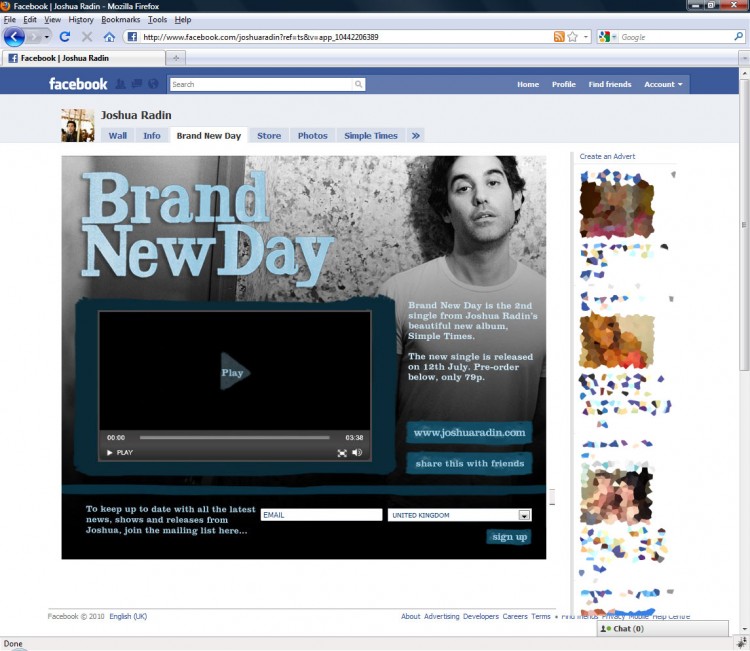This screenshot has height=651, width=750.
Task: Open the list all tabs dropdown
Action: point(744,58)
